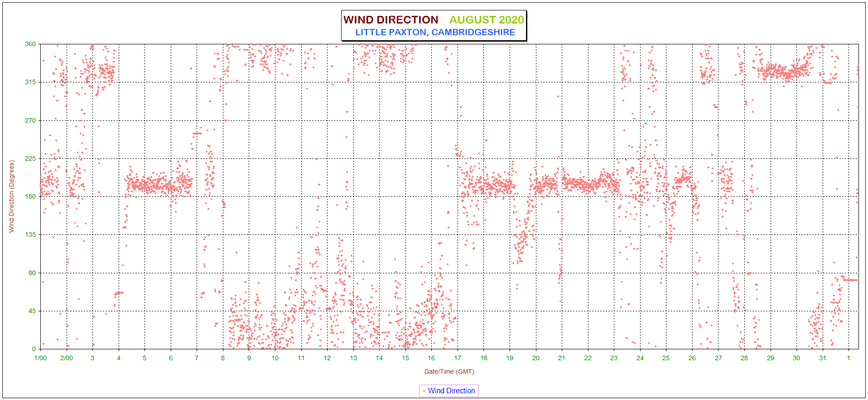
Task: Click the x-axis label for day 10
Action: (275, 358)
